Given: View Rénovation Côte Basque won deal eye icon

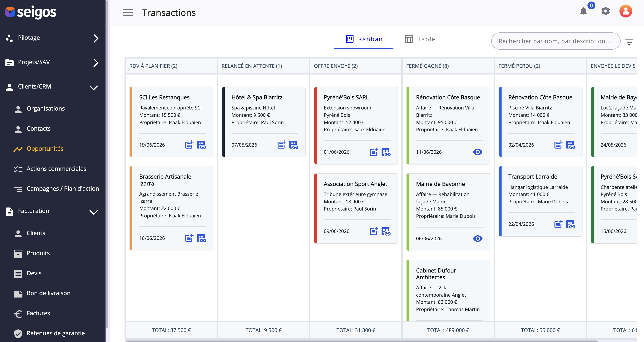Looking at the screenshot, I should (x=478, y=152).
